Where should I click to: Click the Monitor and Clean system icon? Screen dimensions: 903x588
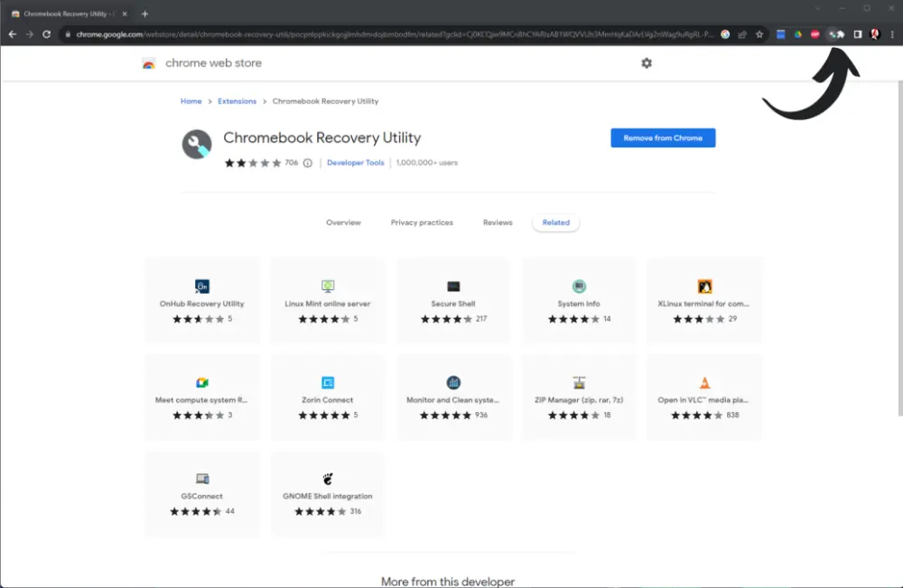click(453, 382)
